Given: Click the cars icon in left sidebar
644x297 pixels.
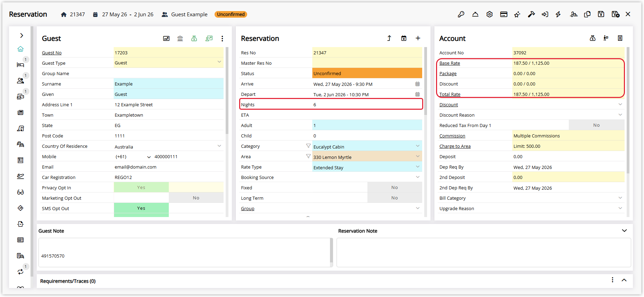Looking at the screenshot, I should (20, 144).
